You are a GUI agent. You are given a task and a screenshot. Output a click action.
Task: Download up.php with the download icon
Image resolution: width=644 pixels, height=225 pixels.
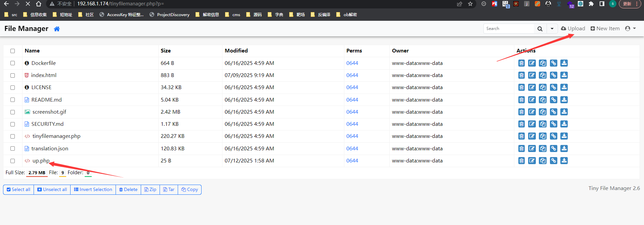564,161
